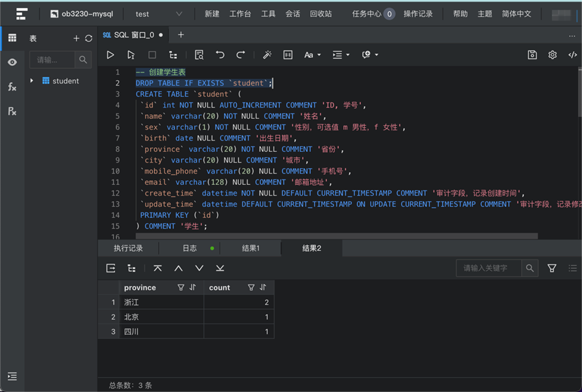Viewport: 582px width, 392px height.
Task: Undo the last edit in the editor
Action: click(220, 54)
